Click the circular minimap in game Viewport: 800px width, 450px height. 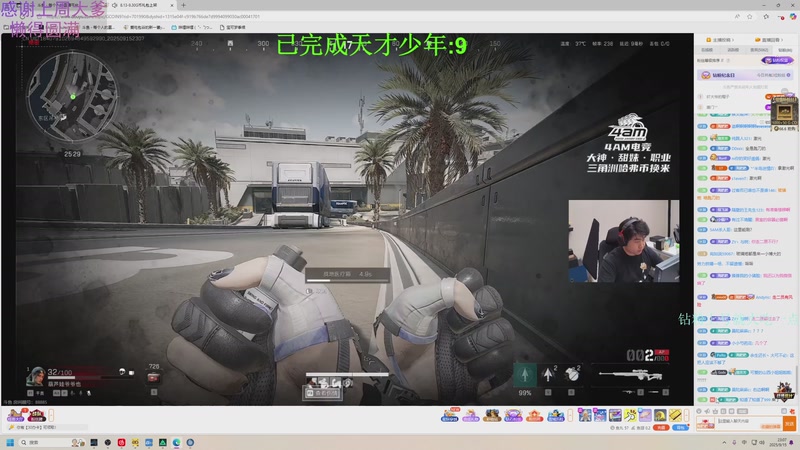pos(72,96)
